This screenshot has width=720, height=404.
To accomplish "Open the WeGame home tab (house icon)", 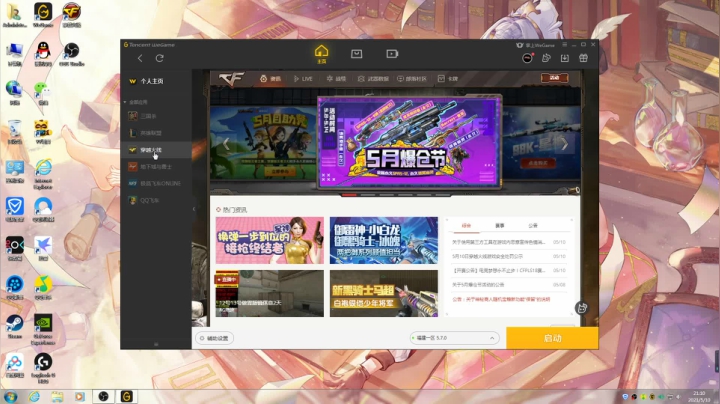I will (321, 54).
